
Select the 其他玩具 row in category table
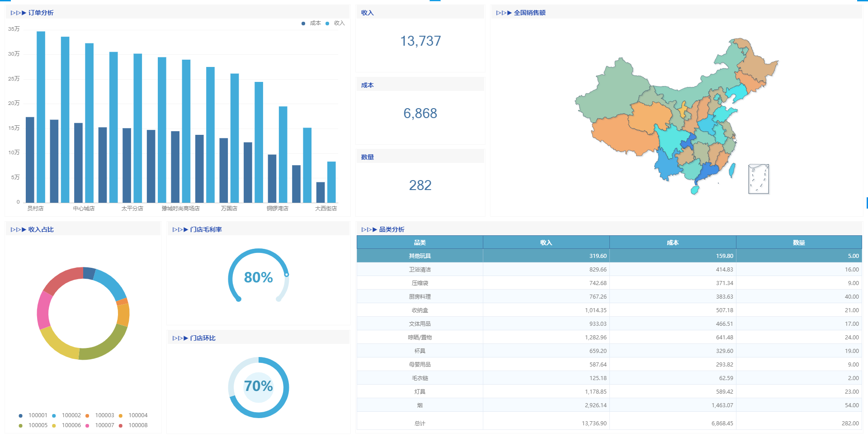[x=420, y=256]
